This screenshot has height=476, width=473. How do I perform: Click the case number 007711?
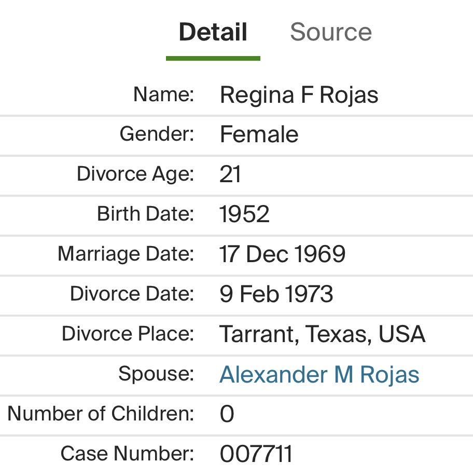pos(256,454)
